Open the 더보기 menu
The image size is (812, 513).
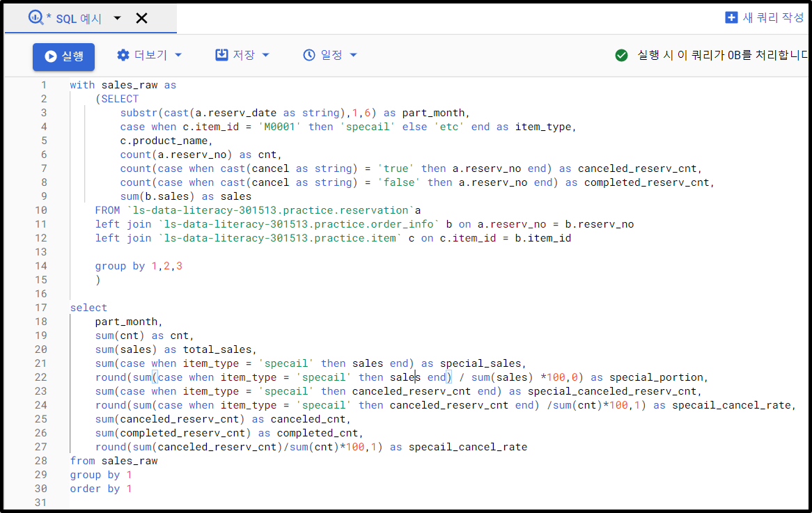pyautogui.click(x=150, y=55)
